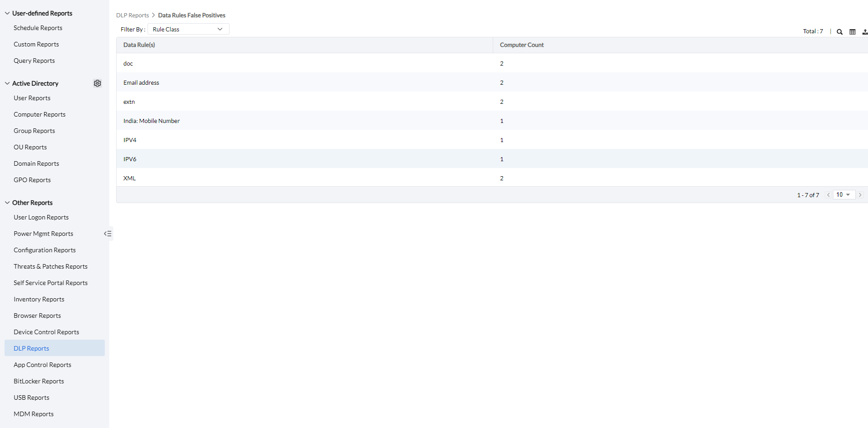The image size is (868, 428).
Task: Open Configuration Reports
Action: (45, 250)
